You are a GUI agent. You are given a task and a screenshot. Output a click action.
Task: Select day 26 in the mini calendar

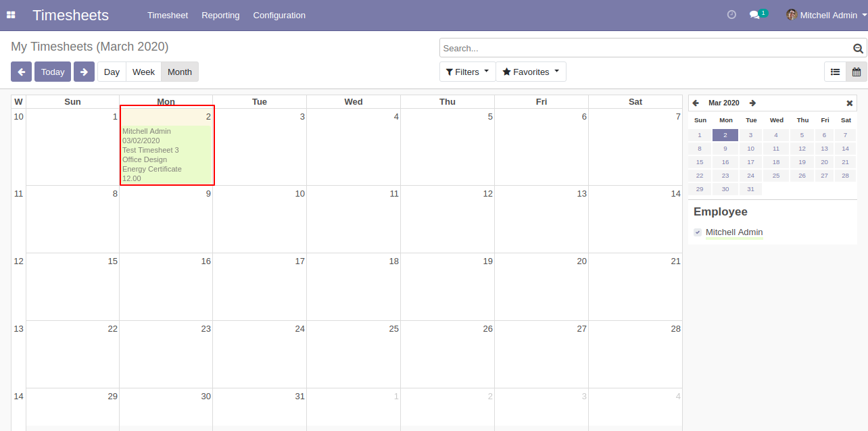tap(802, 176)
